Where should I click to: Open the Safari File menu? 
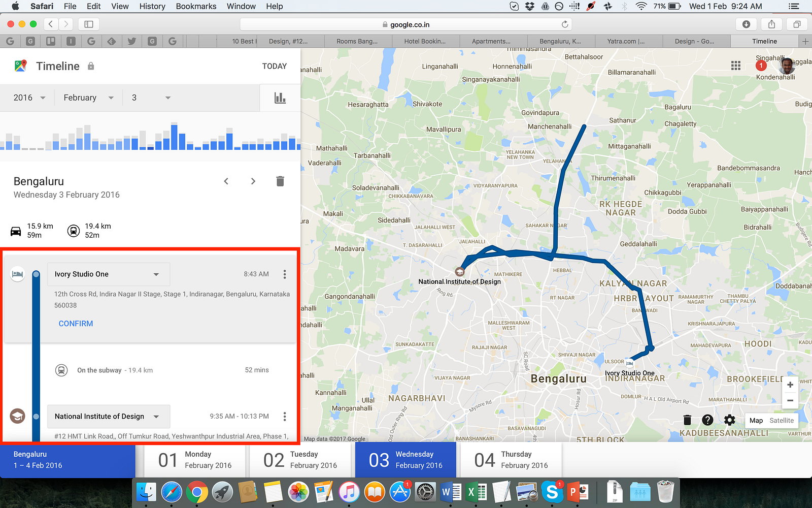click(70, 6)
